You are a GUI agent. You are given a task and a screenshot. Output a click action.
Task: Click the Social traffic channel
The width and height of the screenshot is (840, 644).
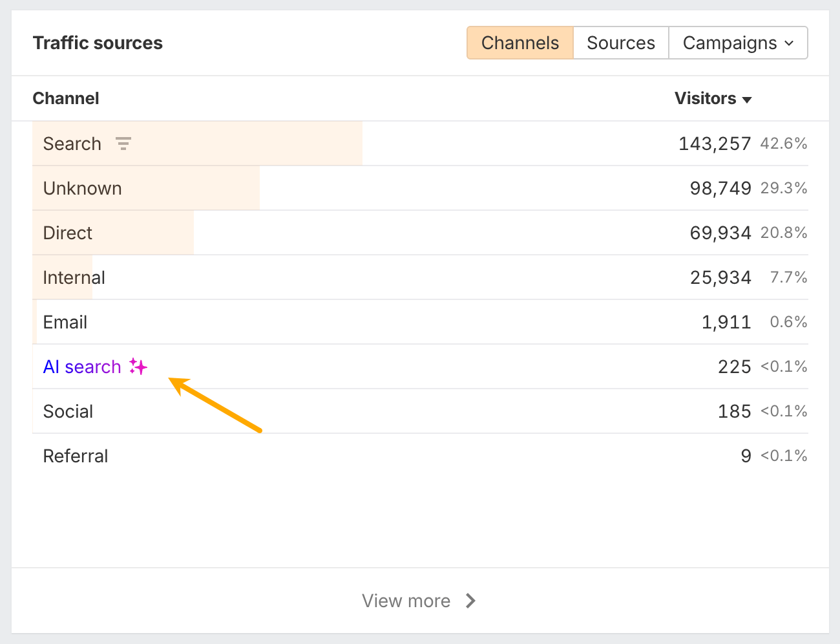click(68, 411)
